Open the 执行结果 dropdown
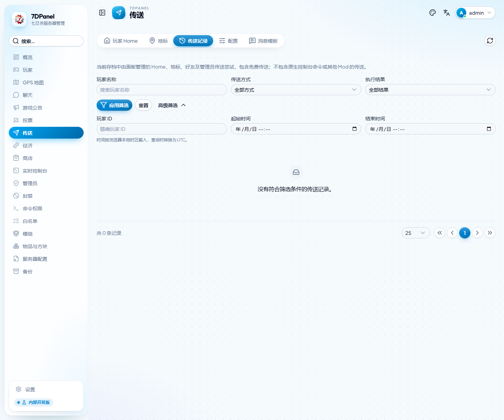 430,90
